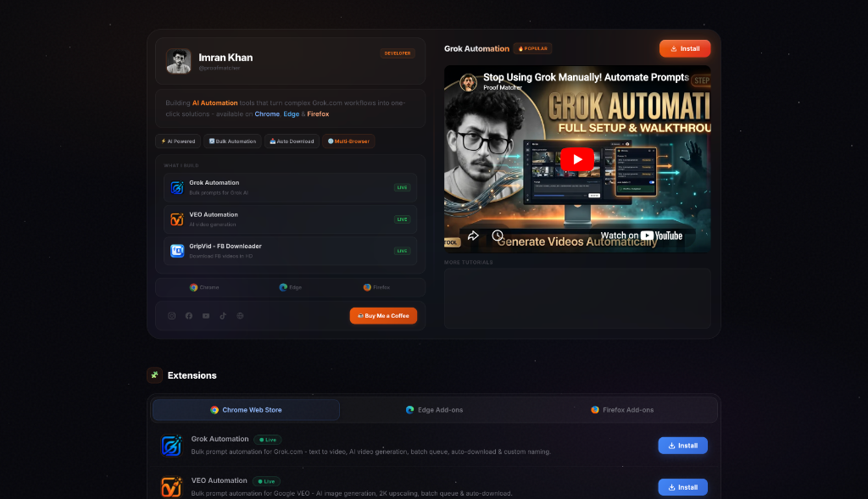Click the GripVid FB Downloader icon

click(177, 251)
